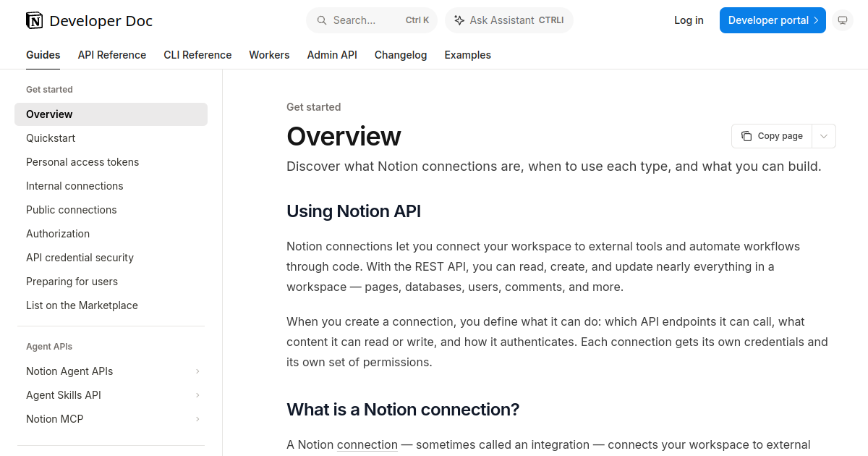Click the copy icon in Copy page
The height and width of the screenshot is (456, 868).
coord(746,136)
